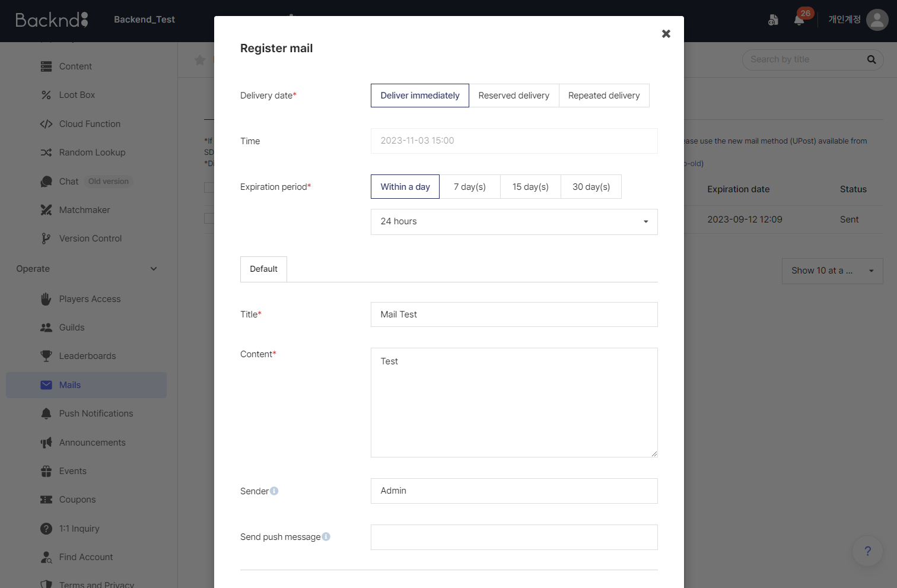Click the Search by title box
Screen dimensions: 897x588
(x=813, y=59)
